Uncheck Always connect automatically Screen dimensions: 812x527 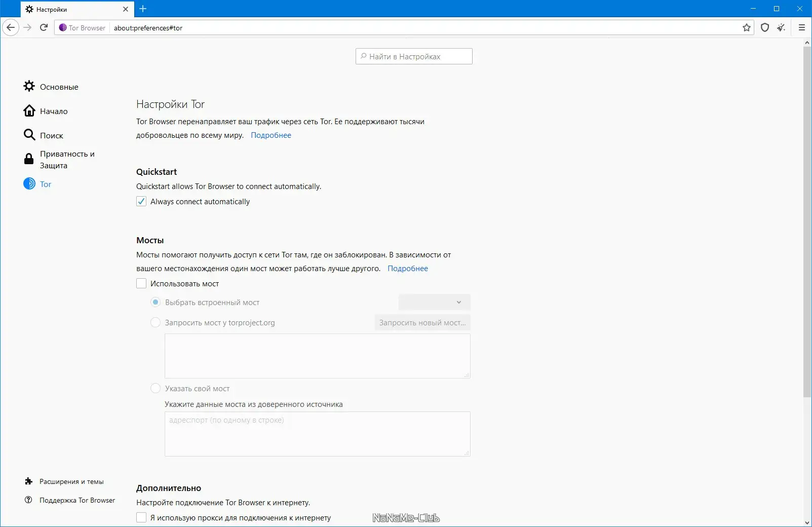pos(141,201)
